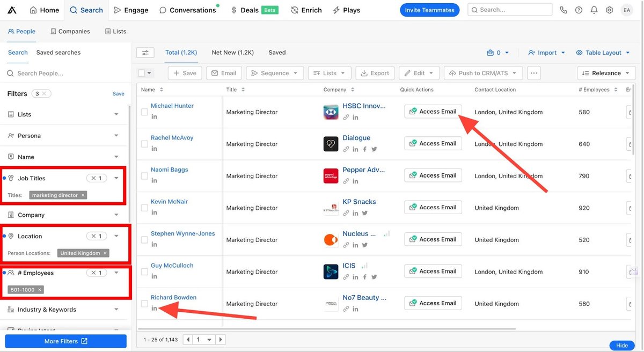644x352 pixels.
Task: Click the Twitter icon under KP Snacks
Action: (364, 212)
